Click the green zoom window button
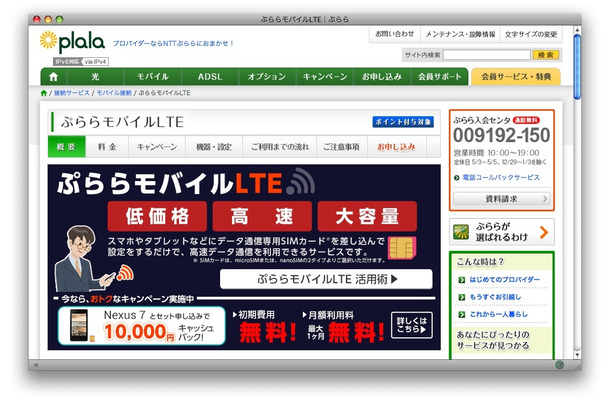Viewport: 610px width, 400px height. pyautogui.click(x=60, y=19)
